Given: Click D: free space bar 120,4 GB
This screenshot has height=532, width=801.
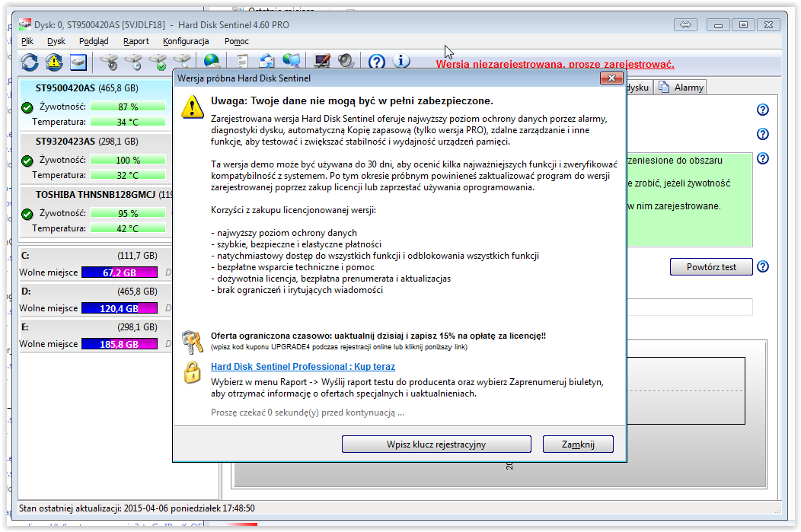Looking at the screenshot, I should 120,308.
